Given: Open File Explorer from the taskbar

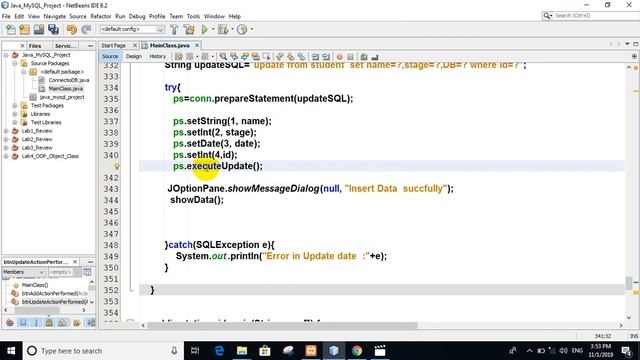Looking at the screenshot, I should (x=242, y=351).
